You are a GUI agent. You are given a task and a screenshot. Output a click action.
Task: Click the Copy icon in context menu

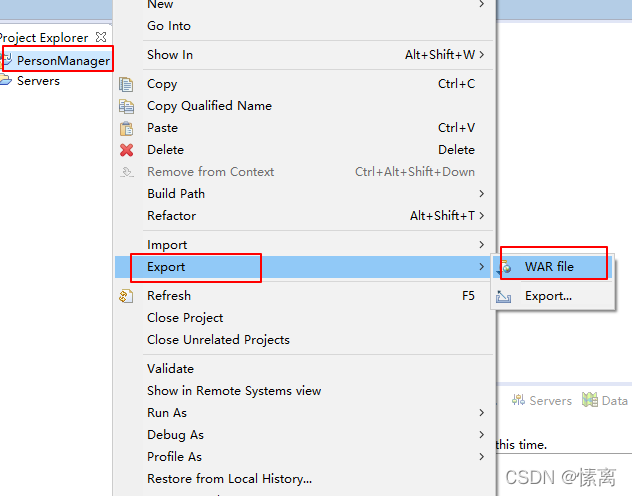tap(126, 84)
